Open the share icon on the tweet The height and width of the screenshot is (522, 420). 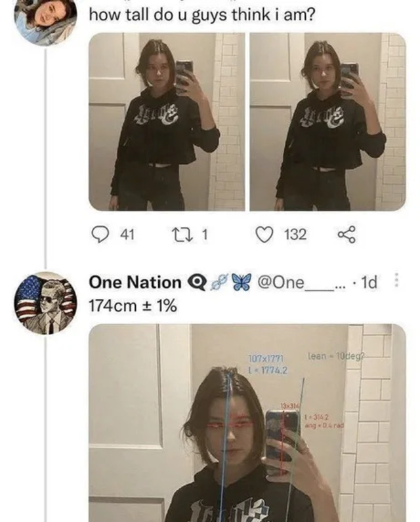point(346,235)
